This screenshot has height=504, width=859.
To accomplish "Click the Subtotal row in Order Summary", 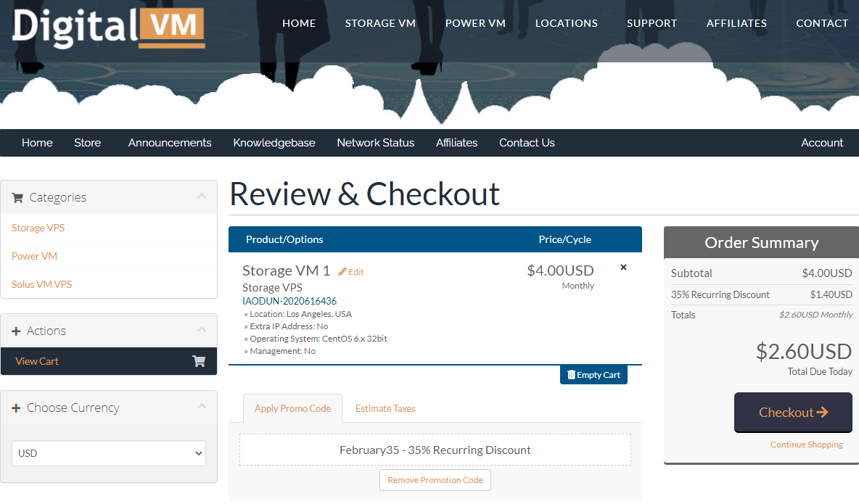I will pos(762,273).
